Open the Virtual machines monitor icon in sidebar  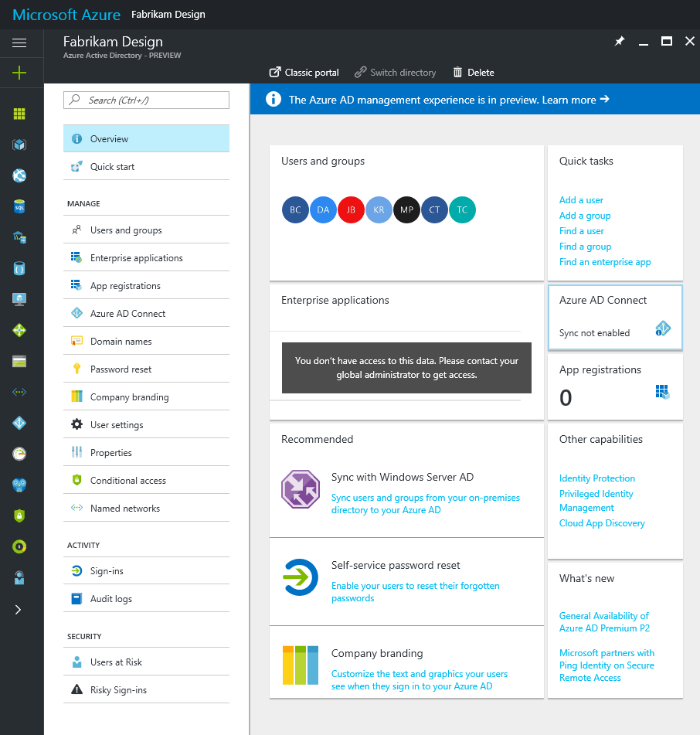pos(19,299)
